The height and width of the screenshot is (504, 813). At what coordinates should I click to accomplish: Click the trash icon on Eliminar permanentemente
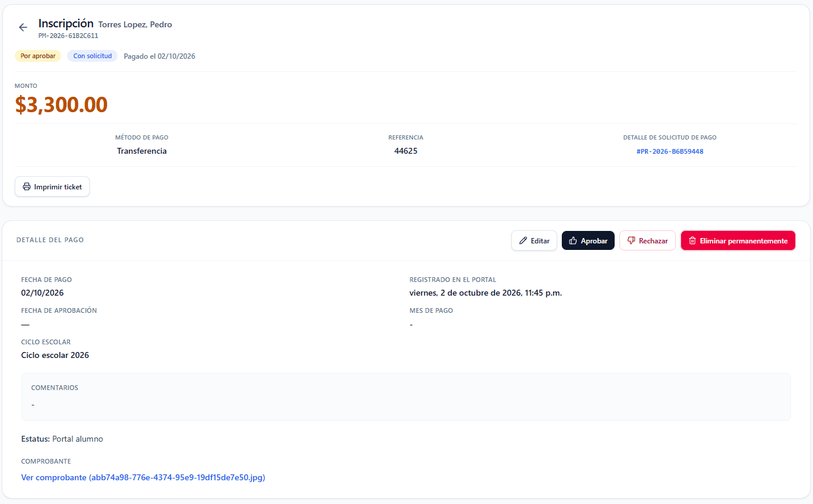pos(692,240)
